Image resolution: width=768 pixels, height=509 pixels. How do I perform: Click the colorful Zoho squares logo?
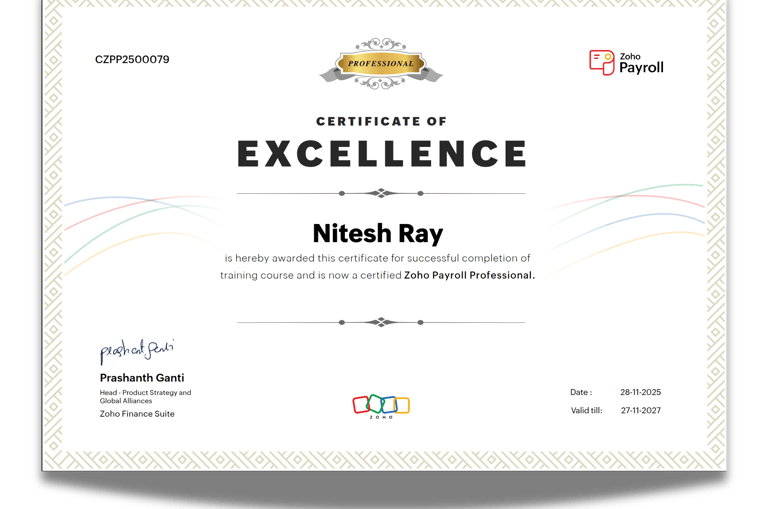click(381, 406)
